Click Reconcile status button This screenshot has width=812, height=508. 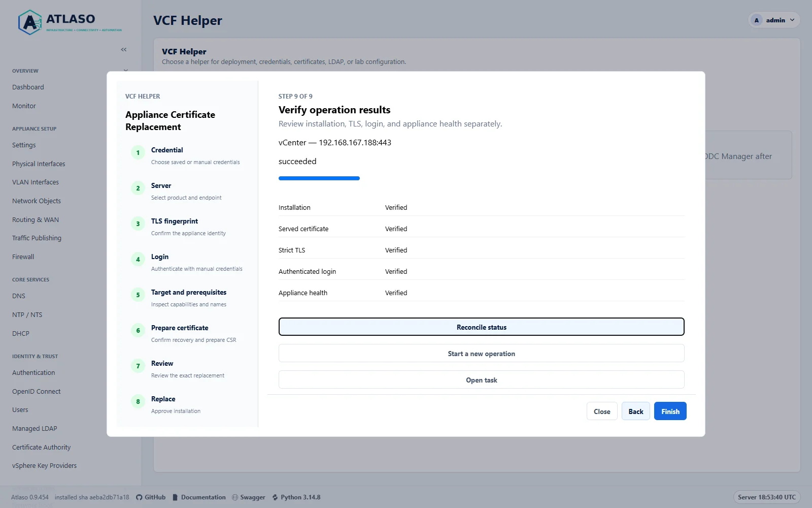tap(481, 327)
